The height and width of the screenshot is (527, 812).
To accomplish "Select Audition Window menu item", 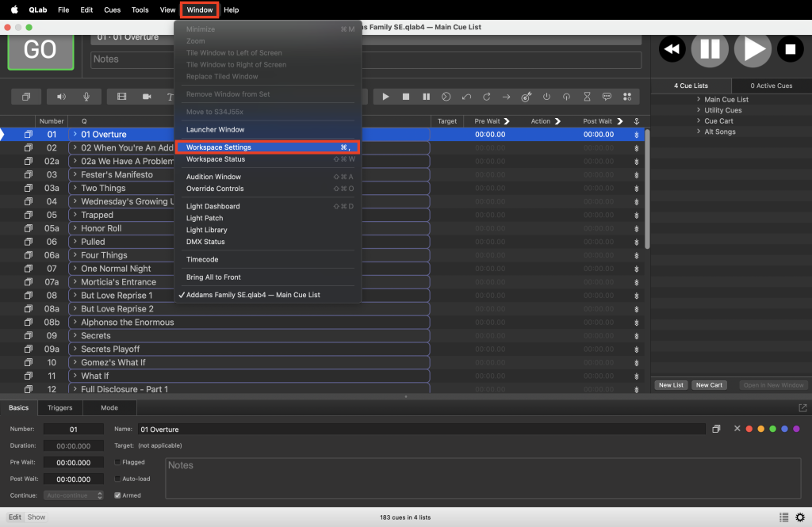I will [x=267, y=177].
